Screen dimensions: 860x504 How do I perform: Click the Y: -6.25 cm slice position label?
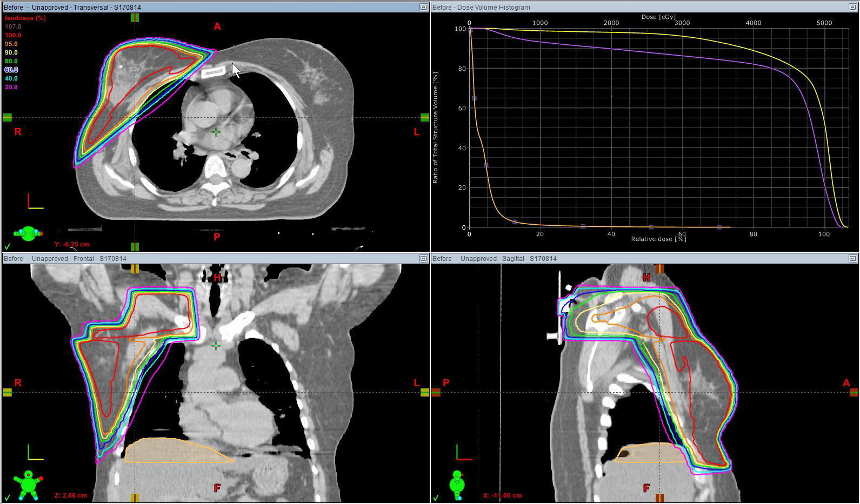72,244
